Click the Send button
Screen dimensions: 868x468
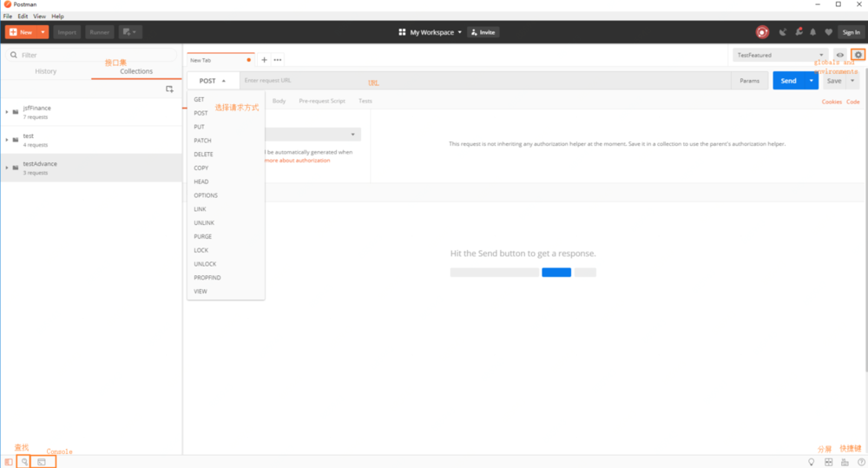[789, 81]
